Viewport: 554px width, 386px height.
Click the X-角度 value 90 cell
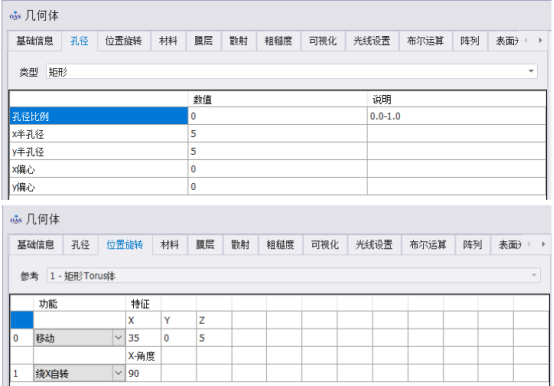[143, 373]
